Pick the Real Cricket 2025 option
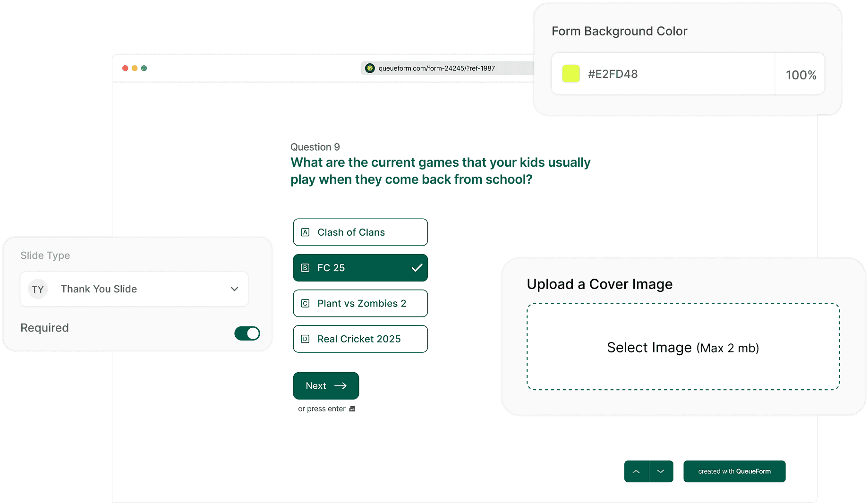The height and width of the screenshot is (503, 868). (x=360, y=339)
